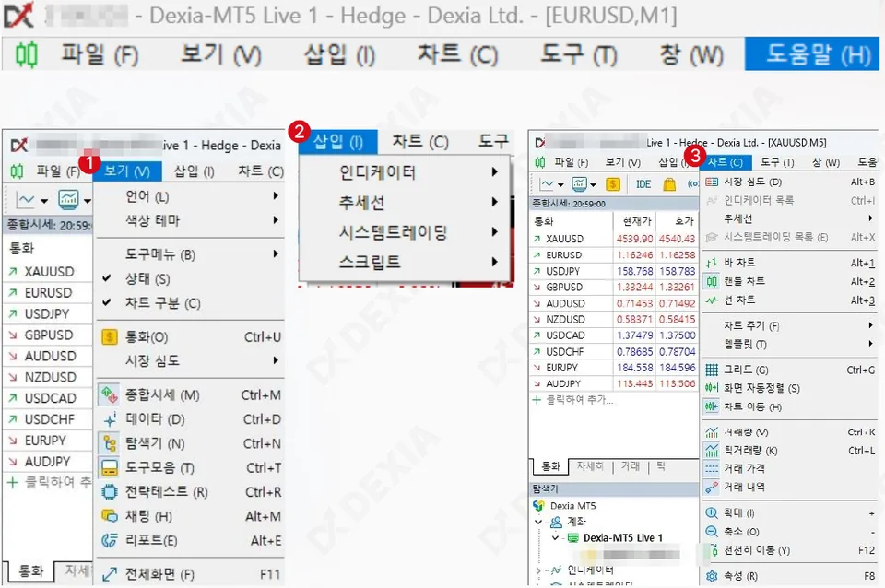The image size is (885, 588).
Task: Select 선 차트 in the 차트 menu
Action: click(x=790, y=300)
